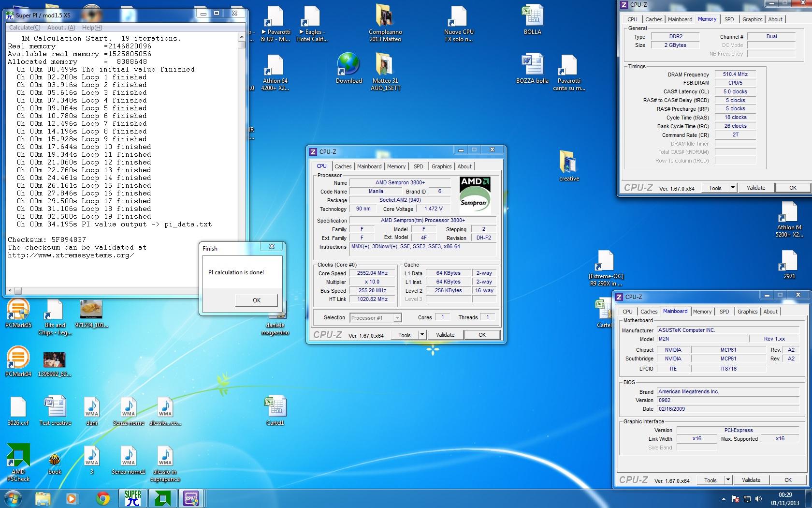Open the About menu in Super PI
Screen dimensions: 812x508
point(61,28)
